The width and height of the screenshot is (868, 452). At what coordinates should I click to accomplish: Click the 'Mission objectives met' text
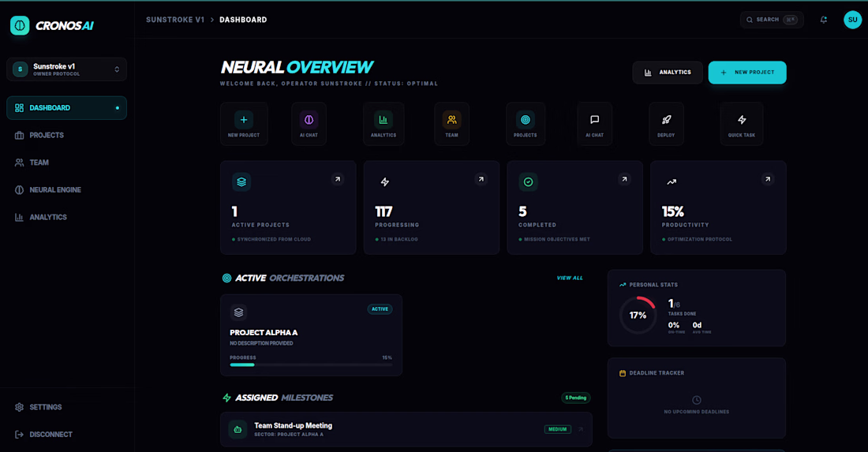click(557, 240)
